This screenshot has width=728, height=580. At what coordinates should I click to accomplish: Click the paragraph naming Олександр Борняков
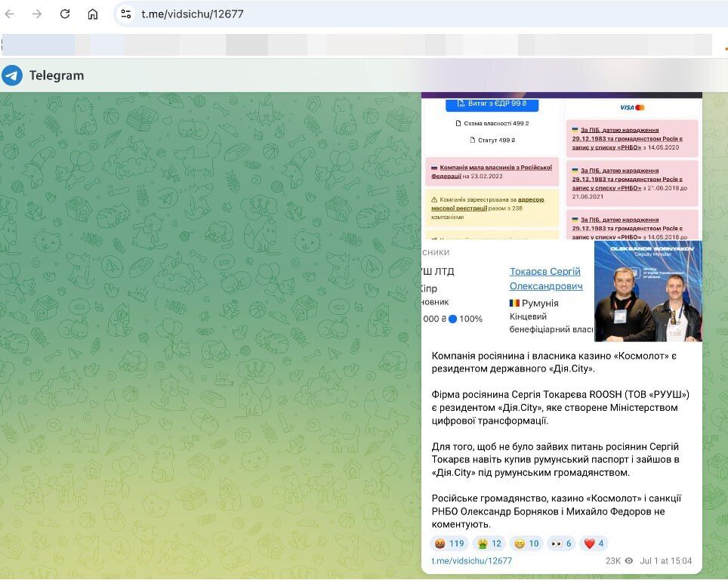pyautogui.click(x=557, y=511)
